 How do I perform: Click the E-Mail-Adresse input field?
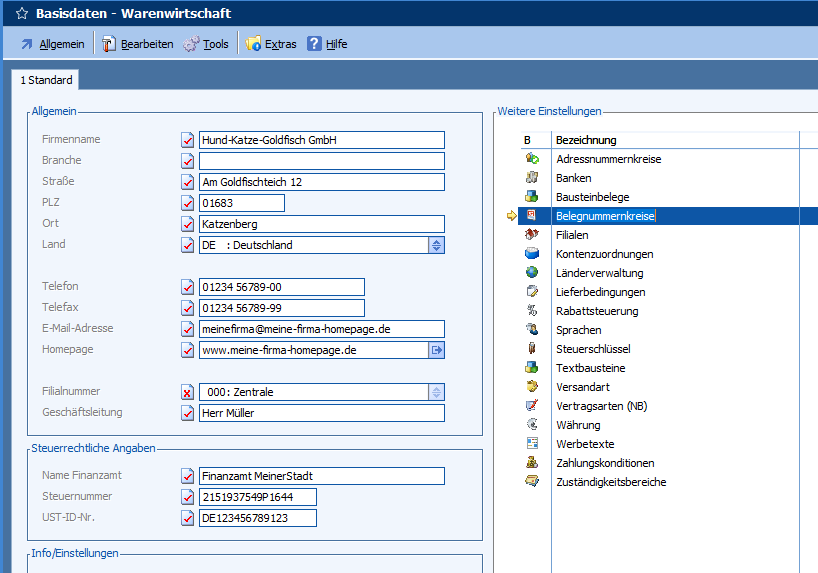[x=321, y=329]
